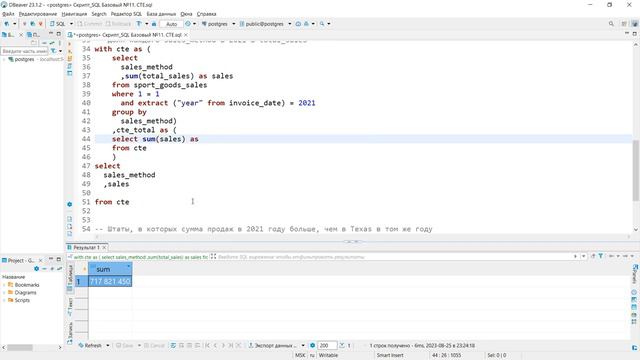Click the Smart Insert status bar entry
Screen dimensions: 640x360
[x=390, y=356]
